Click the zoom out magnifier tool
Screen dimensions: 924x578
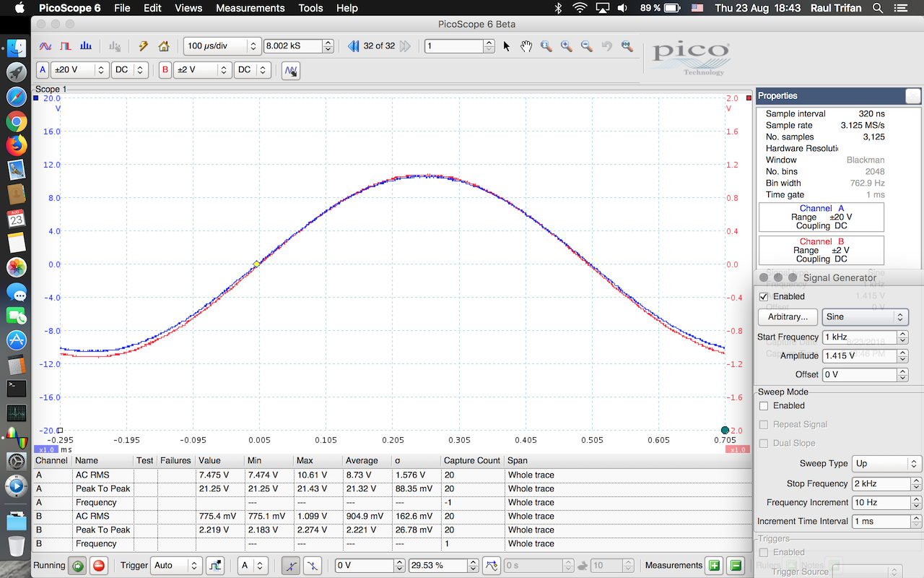click(x=587, y=46)
